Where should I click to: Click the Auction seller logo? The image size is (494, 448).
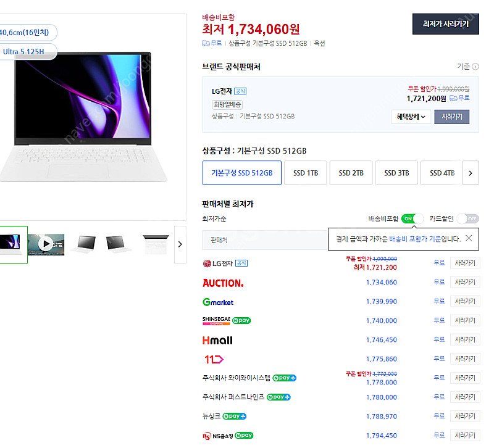coord(223,283)
